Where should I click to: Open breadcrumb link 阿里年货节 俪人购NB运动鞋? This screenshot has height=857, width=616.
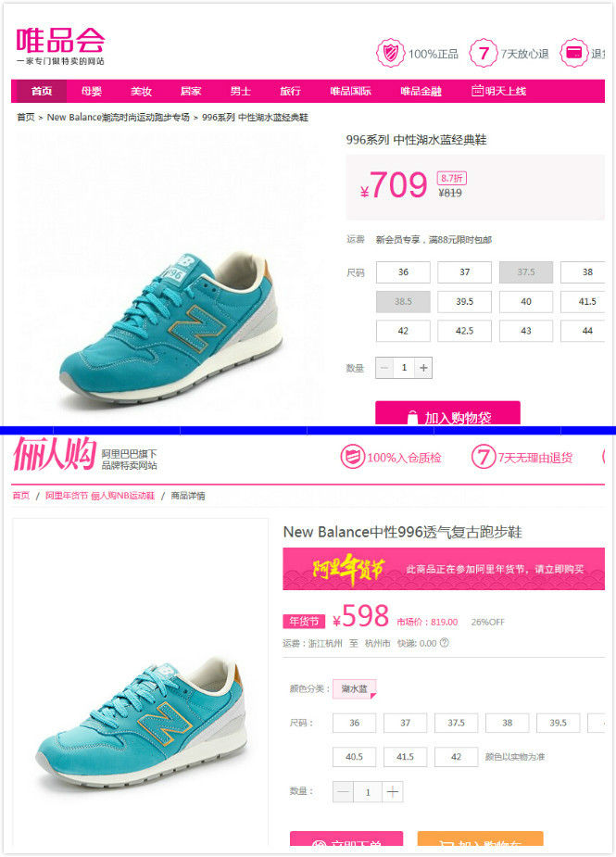[x=100, y=496]
